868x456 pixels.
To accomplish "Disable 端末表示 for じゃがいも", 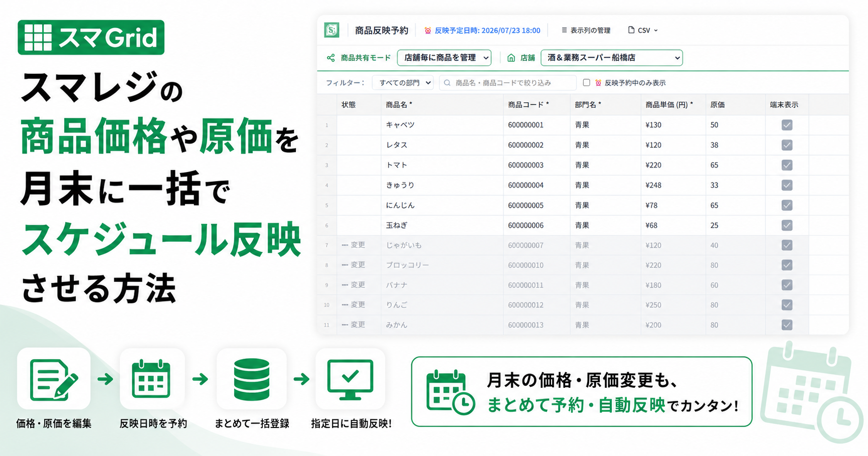I will coord(787,245).
